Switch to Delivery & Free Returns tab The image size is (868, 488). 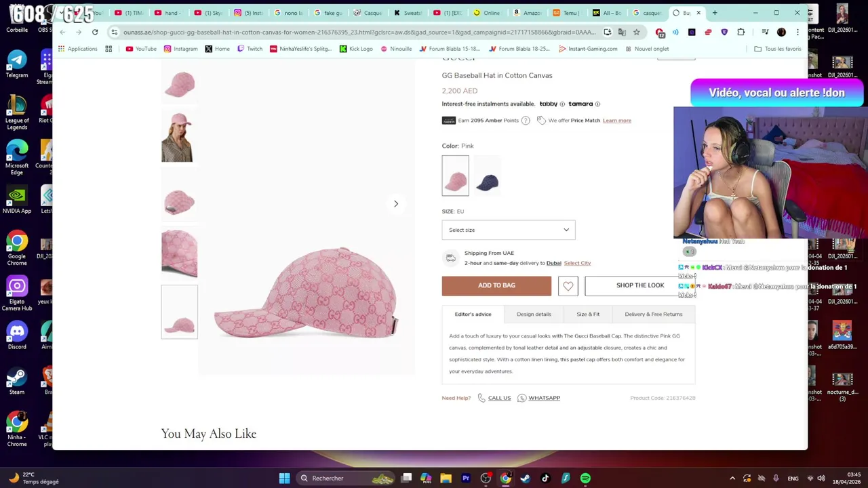click(654, 314)
